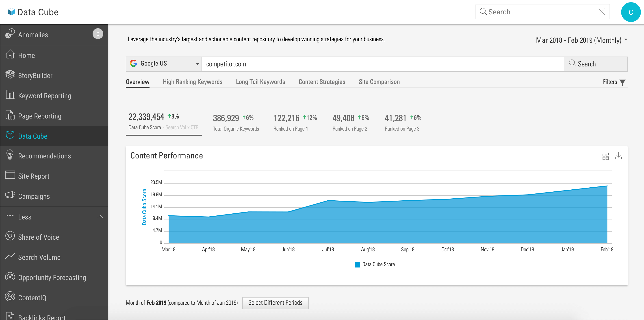Open Recommendations in sidebar
The width and height of the screenshot is (644, 320).
tap(54, 156)
